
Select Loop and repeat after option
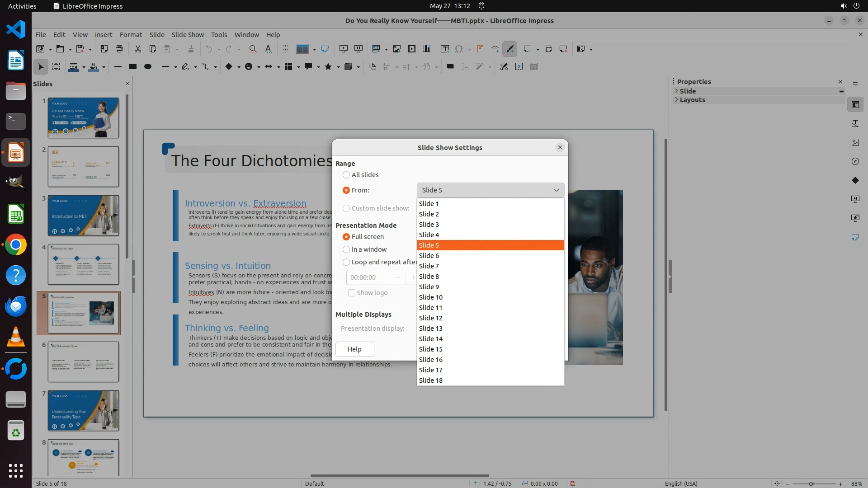coord(346,262)
